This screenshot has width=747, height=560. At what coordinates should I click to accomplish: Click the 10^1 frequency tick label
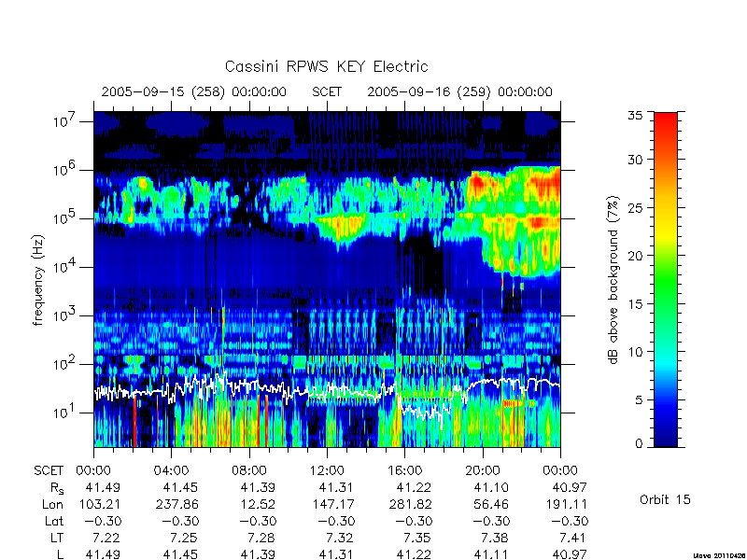[64, 412]
